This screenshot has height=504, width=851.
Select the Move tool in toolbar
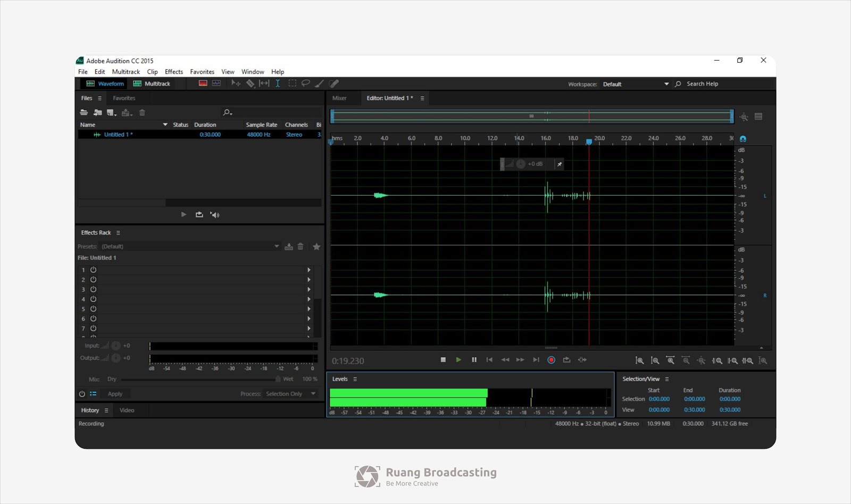[236, 83]
